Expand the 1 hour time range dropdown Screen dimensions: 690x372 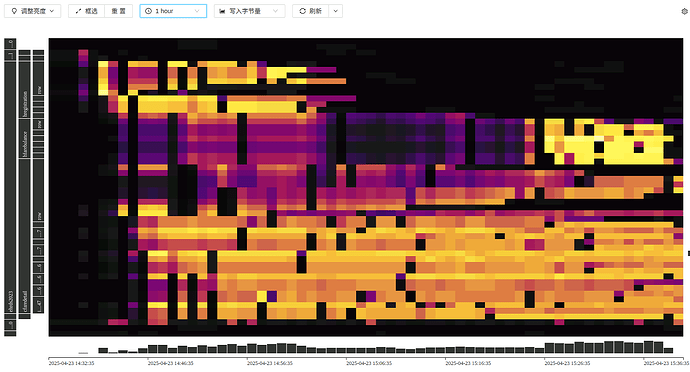tap(173, 11)
